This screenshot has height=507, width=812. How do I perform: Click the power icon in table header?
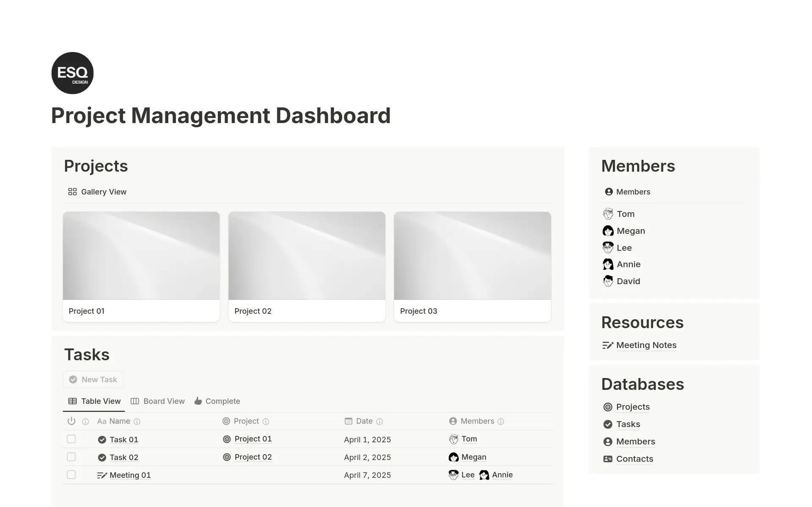tap(71, 421)
